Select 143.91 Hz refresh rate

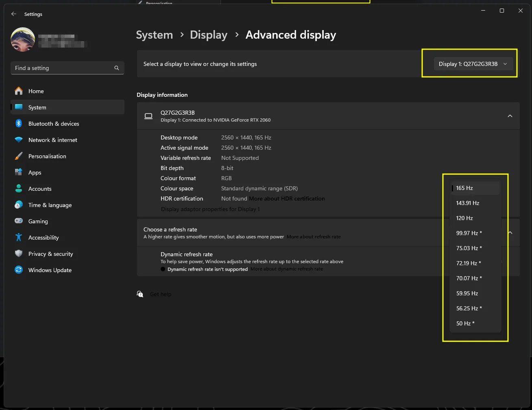coord(475,203)
